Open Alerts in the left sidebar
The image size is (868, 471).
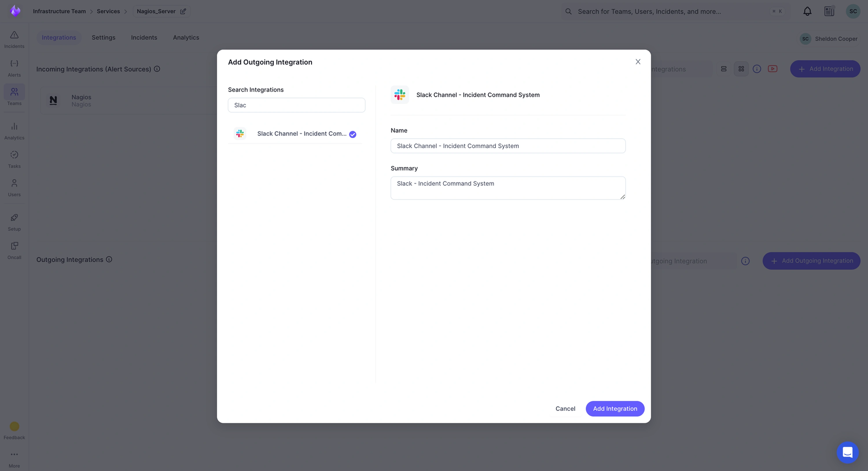pyautogui.click(x=14, y=68)
